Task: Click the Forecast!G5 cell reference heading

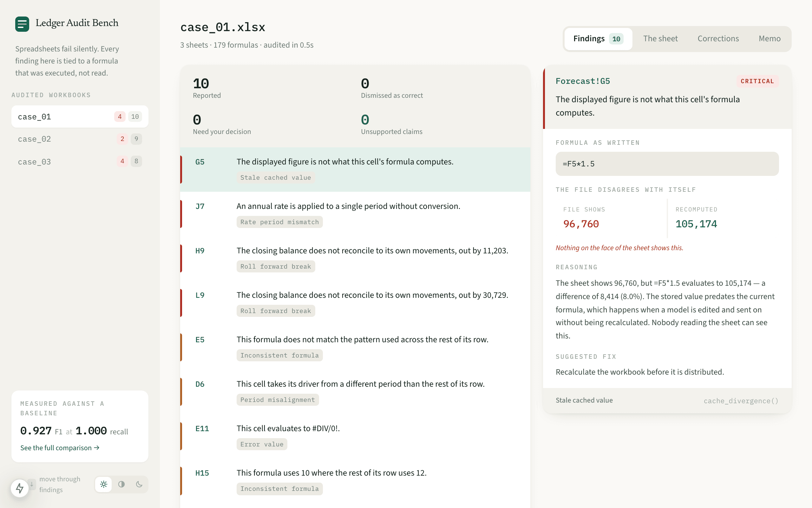Action: tap(582, 81)
